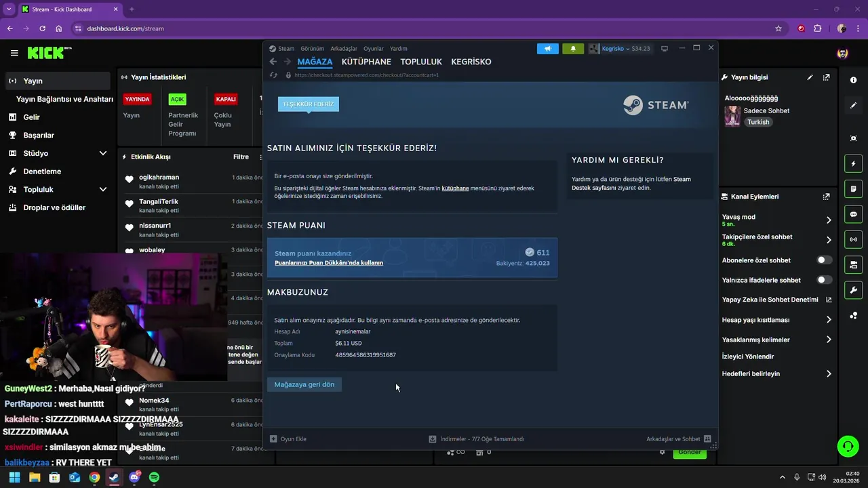The height and width of the screenshot is (488, 868).
Task: Click the screen capture icon in the right sidebar
Action: 853,138
